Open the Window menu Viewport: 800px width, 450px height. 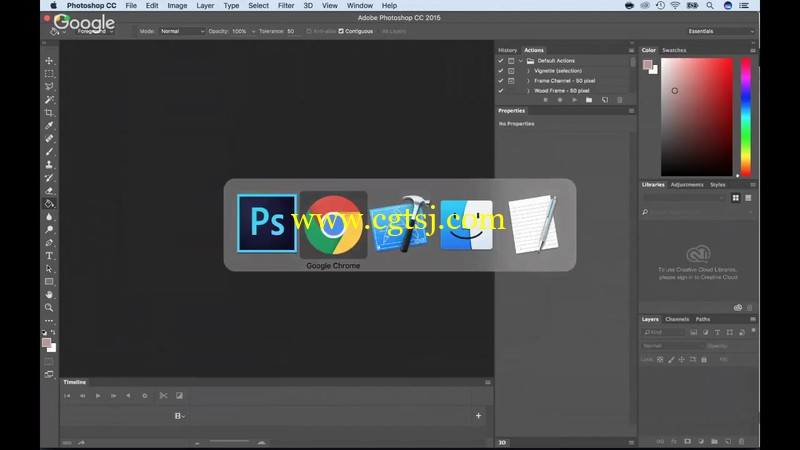pyautogui.click(x=360, y=6)
